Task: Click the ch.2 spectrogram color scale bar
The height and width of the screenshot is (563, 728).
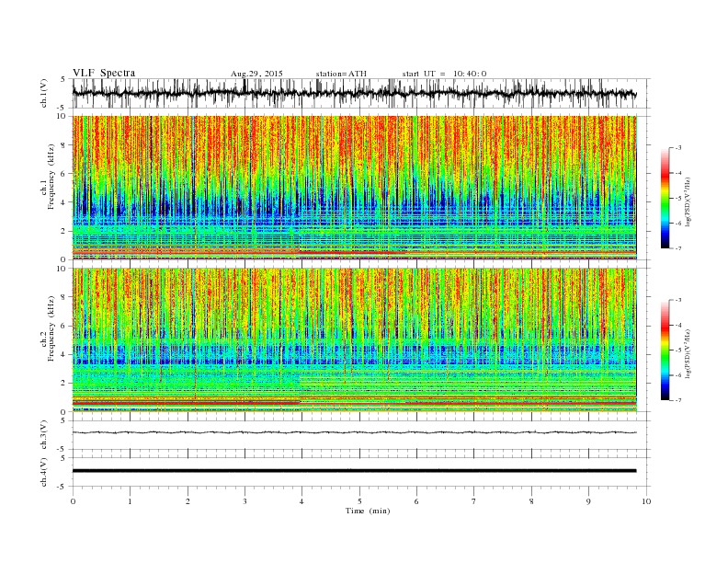Action: pos(665,350)
